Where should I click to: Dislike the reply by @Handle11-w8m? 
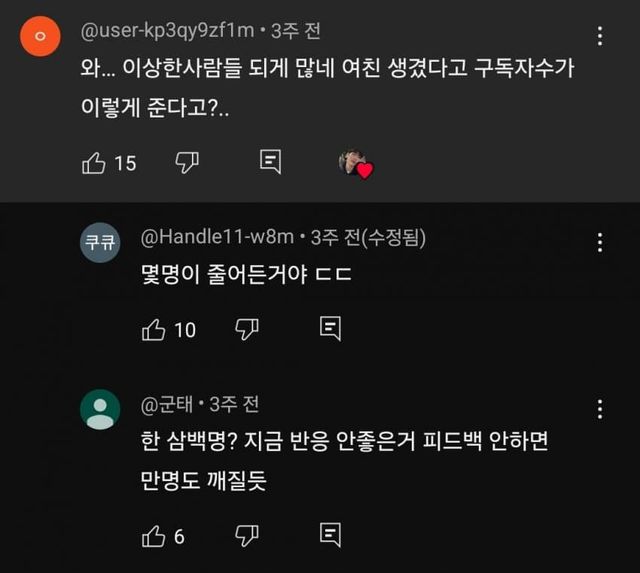click(246, 328)
